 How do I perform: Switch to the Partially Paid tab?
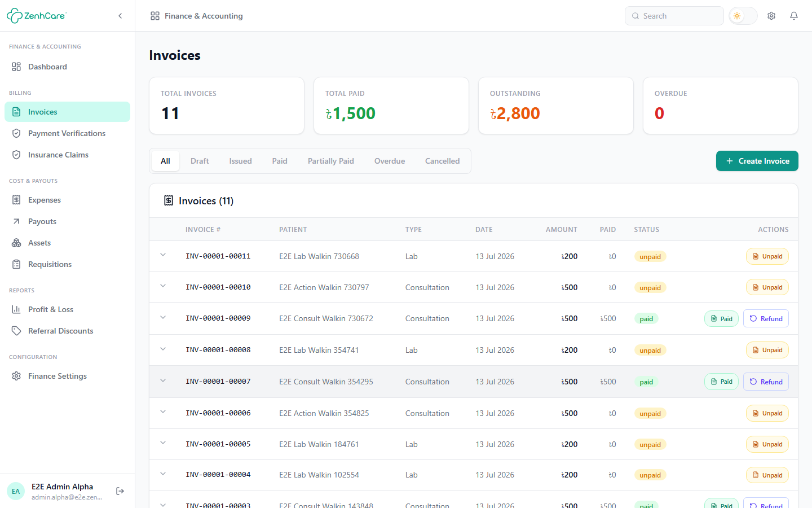pos(331,161)
